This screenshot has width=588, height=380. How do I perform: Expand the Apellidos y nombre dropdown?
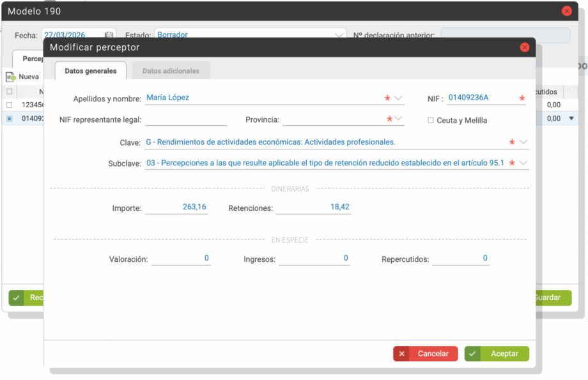(x=399, y=98)
